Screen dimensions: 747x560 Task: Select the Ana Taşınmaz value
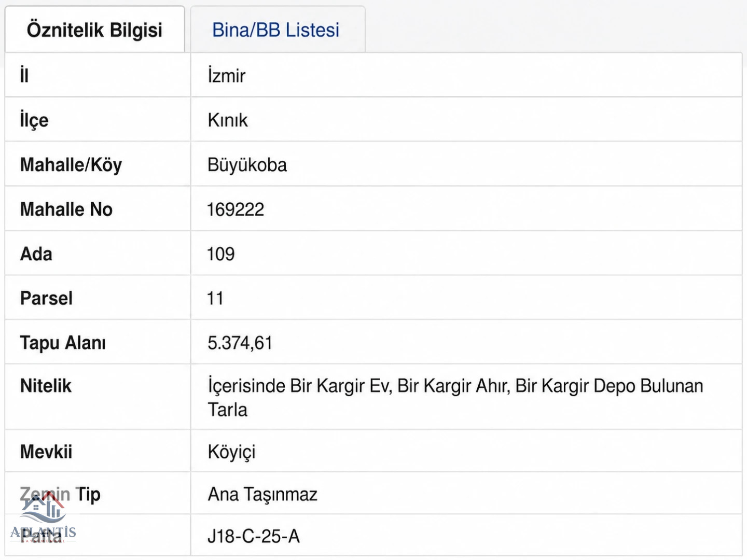262,495
